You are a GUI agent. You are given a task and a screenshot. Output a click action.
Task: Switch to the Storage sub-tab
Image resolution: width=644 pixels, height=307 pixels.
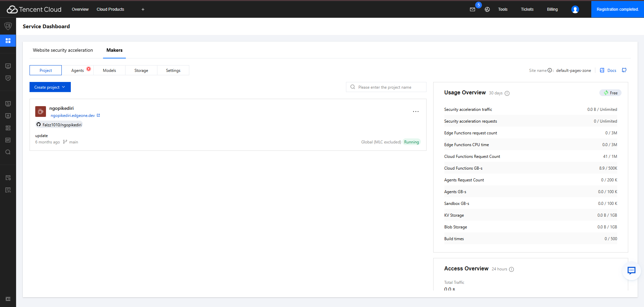tap(141, 70)
